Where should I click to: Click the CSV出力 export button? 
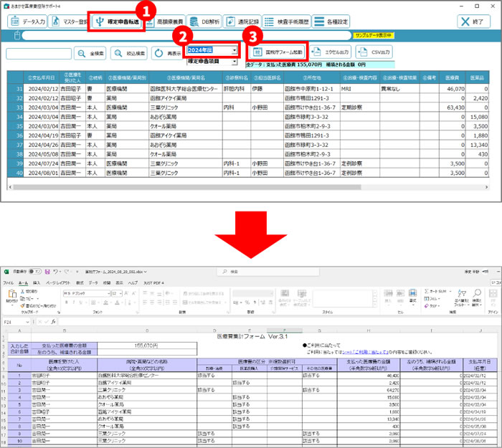[x=374, y=52]
